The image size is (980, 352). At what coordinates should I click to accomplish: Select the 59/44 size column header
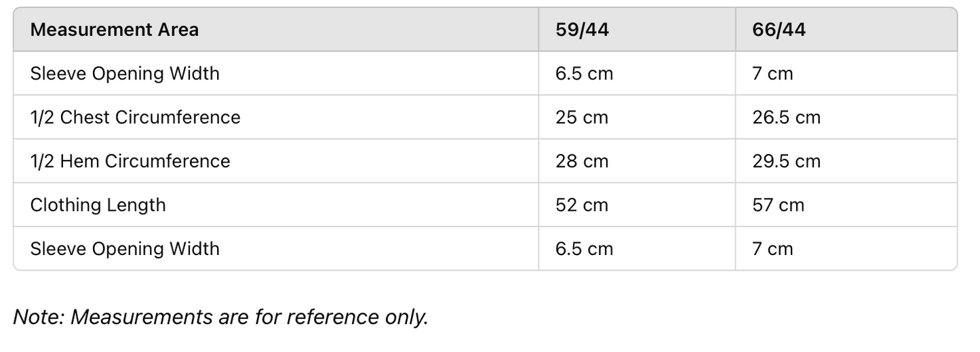point(582,30)
